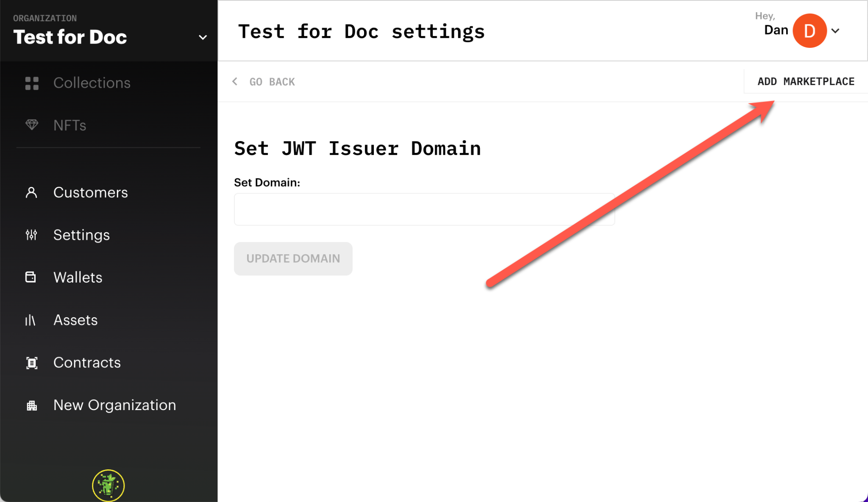Image resolution: width=868 pixels, height=502 pixels.
Task: Click the green pixel mascot logo
Action: click(x=108, y=485)
